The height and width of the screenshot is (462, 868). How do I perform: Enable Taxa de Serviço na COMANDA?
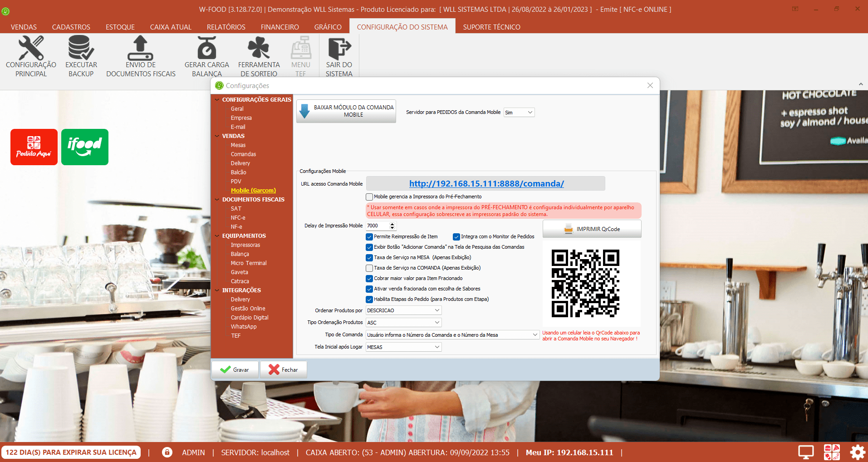[369, 268]
